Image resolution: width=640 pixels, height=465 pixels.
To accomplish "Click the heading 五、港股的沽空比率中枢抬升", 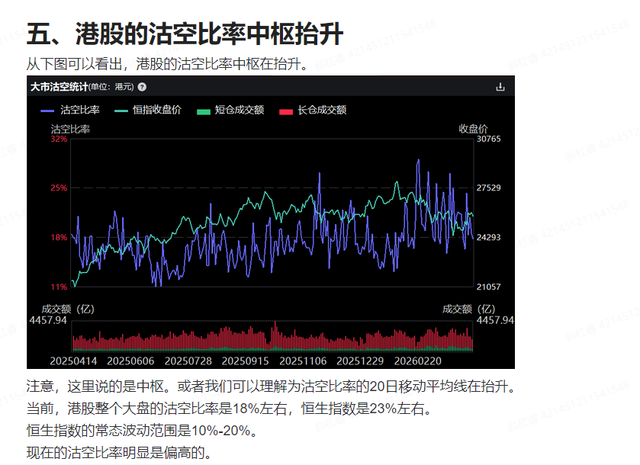I will [x=185, y=34].
